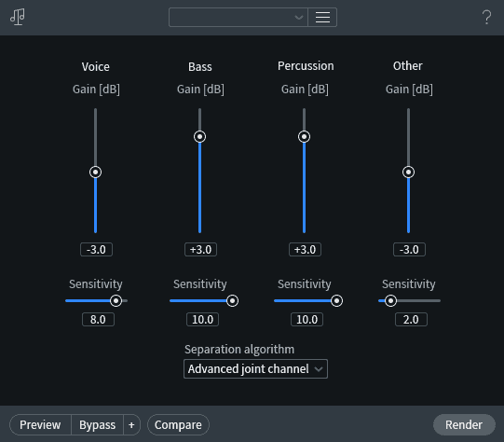Viewport: 504px width, 442px height.
Task: Click the Percussion sensitivity 10.0 field
Action: (306, 320)
